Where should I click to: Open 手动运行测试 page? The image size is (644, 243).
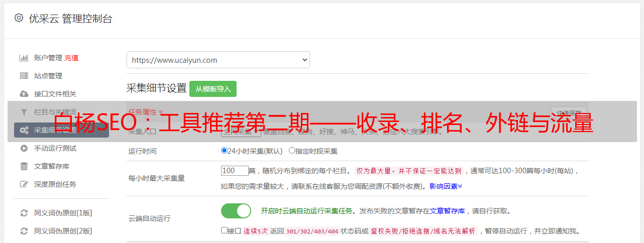(55, 148)
